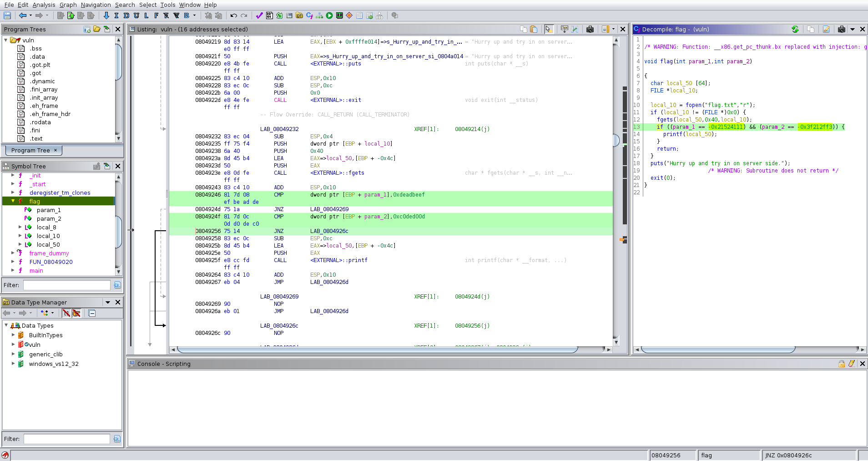
Task: Re-decompile with the green refresh icon
Action: pos(795,29)
